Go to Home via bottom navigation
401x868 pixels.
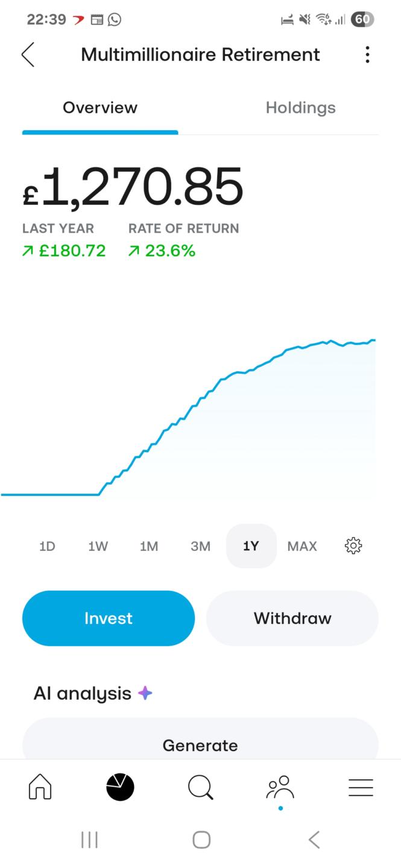pyautogui.click(x=40, y=787)
